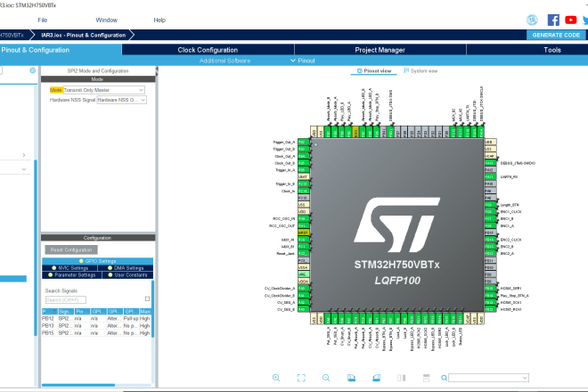
Task: Select the ENC2_A pin on the chip
Action: [490, 254]
